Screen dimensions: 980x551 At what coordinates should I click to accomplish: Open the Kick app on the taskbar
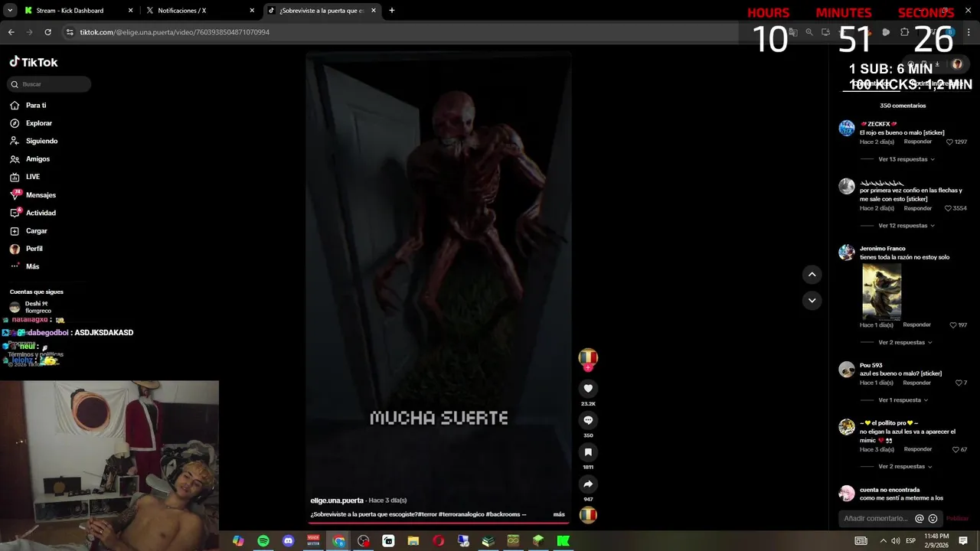563,541
